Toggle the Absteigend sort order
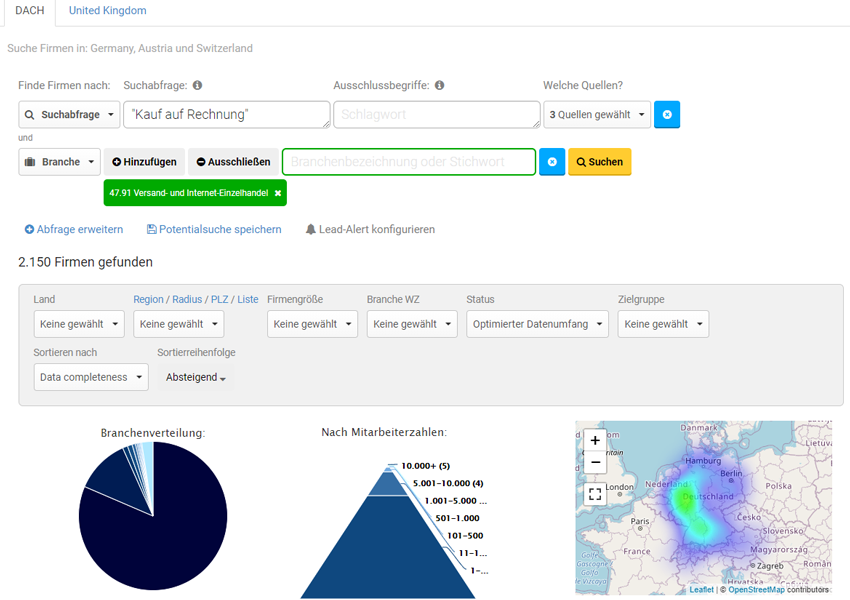Image resolution: width=850 pixels, height=600 pixels. pyautogui.click(x=196, y=377)
